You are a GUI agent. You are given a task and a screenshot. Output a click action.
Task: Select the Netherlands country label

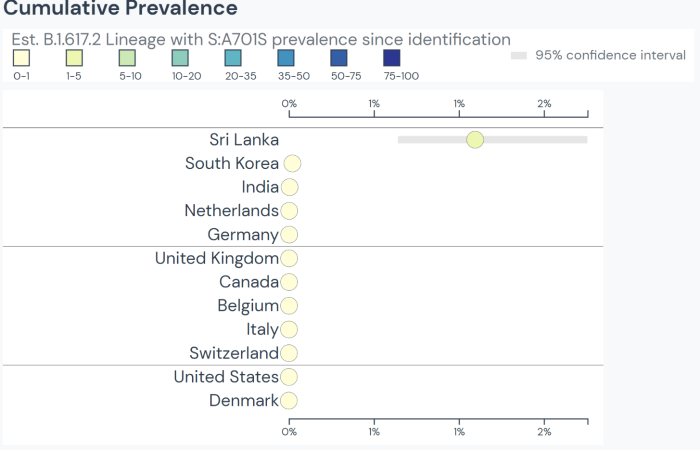coord(231,211)
